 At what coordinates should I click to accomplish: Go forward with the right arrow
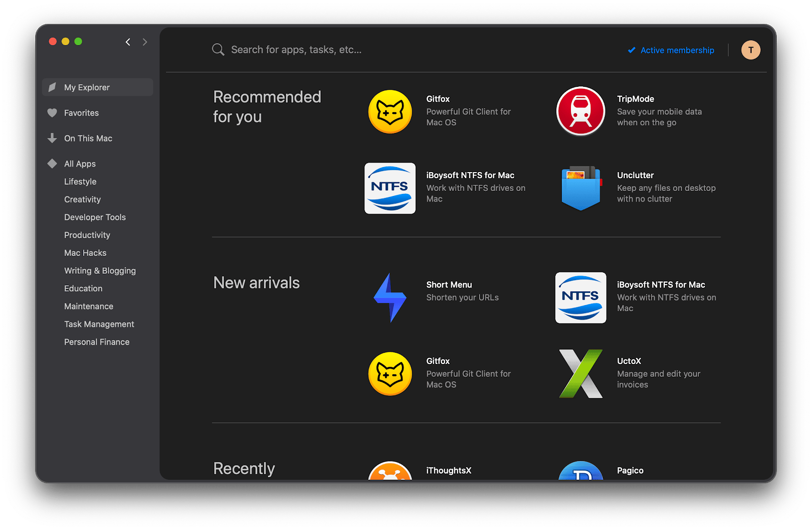pos(145,42)
